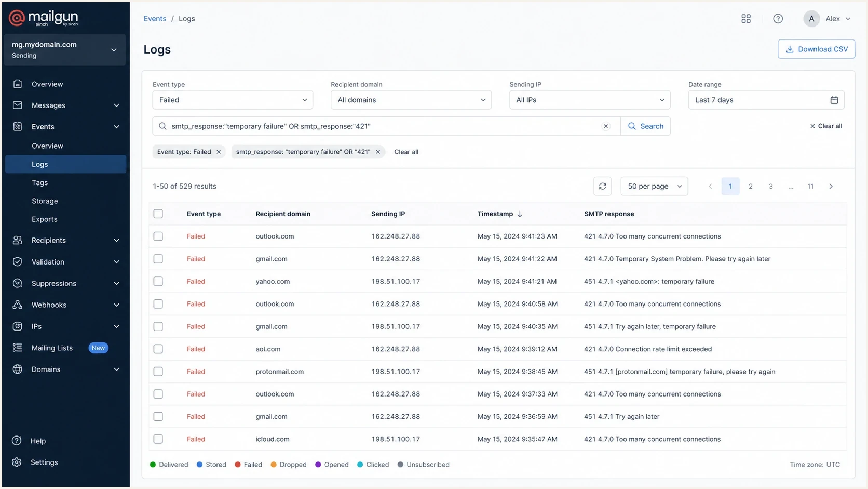The image size is (868, 489).
Task: Click the Validation shield icon
Action: [18, 261]
